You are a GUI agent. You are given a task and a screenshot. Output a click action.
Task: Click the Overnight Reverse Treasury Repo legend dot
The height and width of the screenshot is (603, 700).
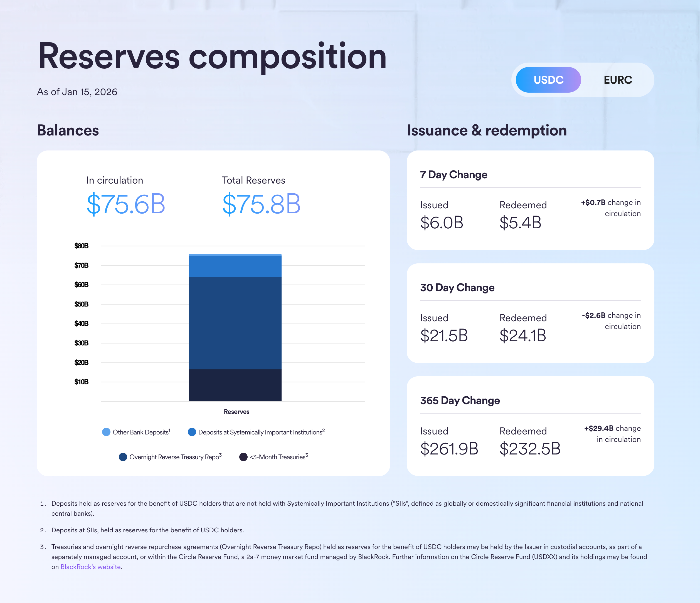[x=123, y=457]
